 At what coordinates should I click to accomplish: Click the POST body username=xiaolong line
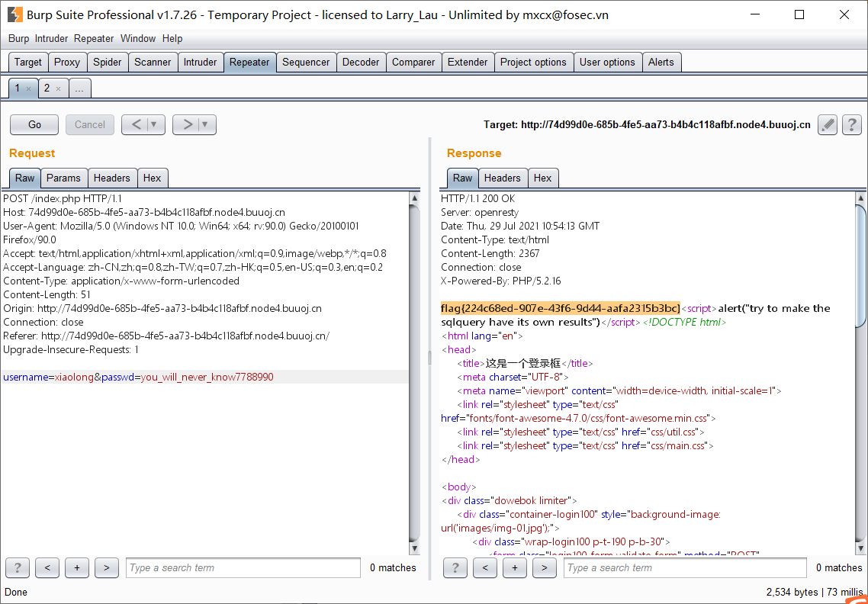tap(138, 377)
